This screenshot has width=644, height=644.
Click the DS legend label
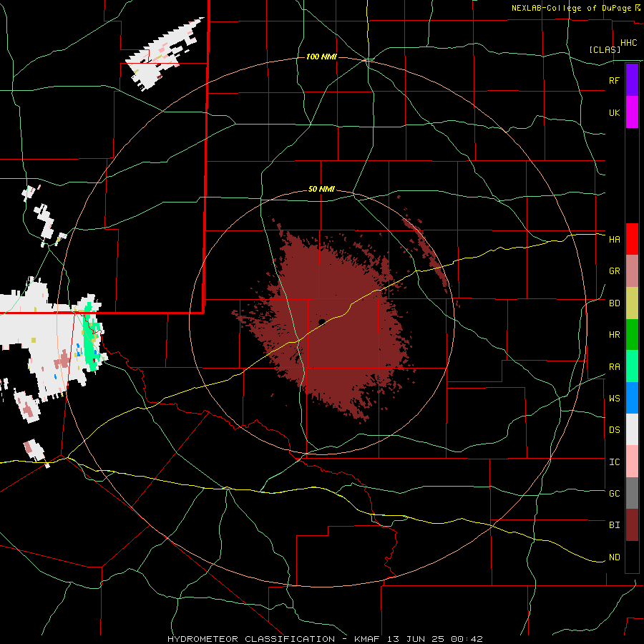pos(614,430)
